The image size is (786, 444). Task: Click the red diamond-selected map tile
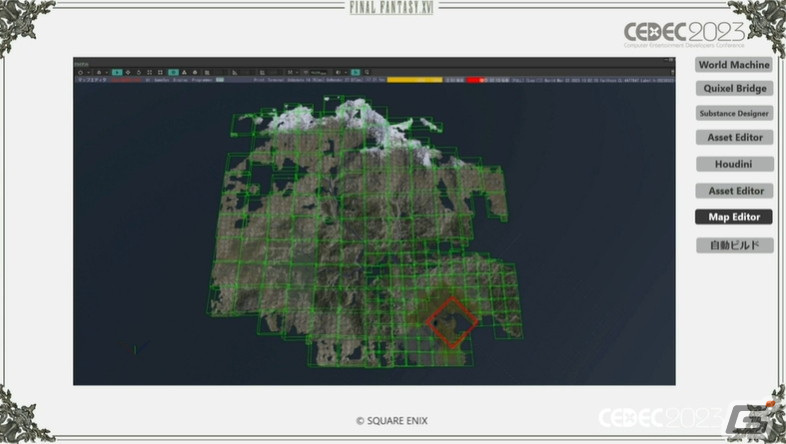tap(452, 322)
